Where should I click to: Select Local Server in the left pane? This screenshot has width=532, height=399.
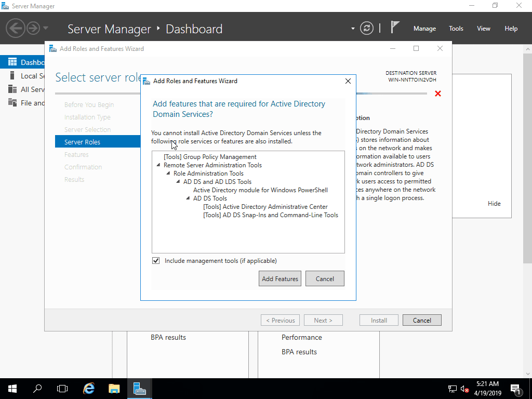tap(22, 76)
